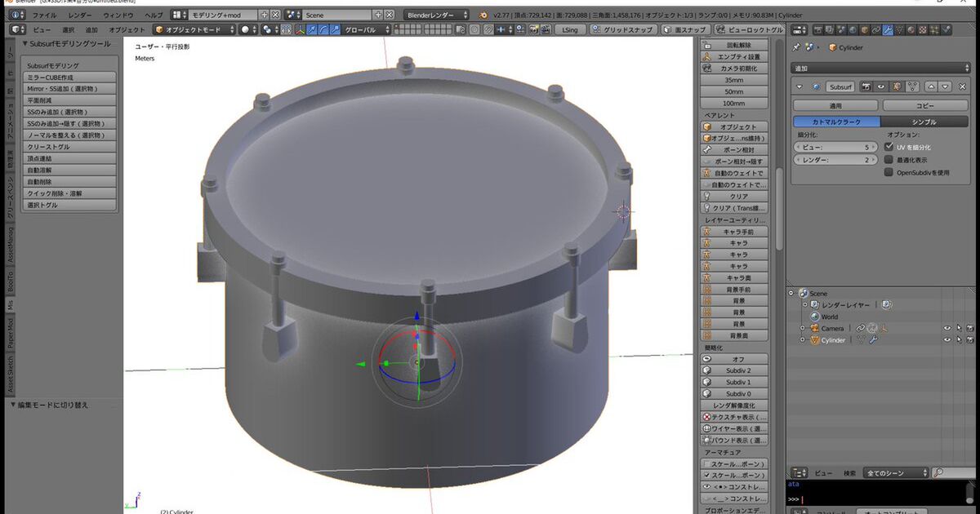Open the オブジェクトモード mode dropdown

(193, 29)
